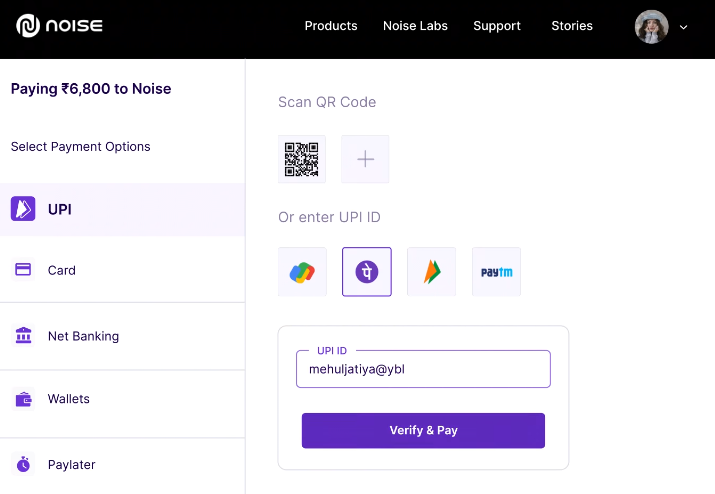Click 'Select Payment Options' text

click(81, 147)
